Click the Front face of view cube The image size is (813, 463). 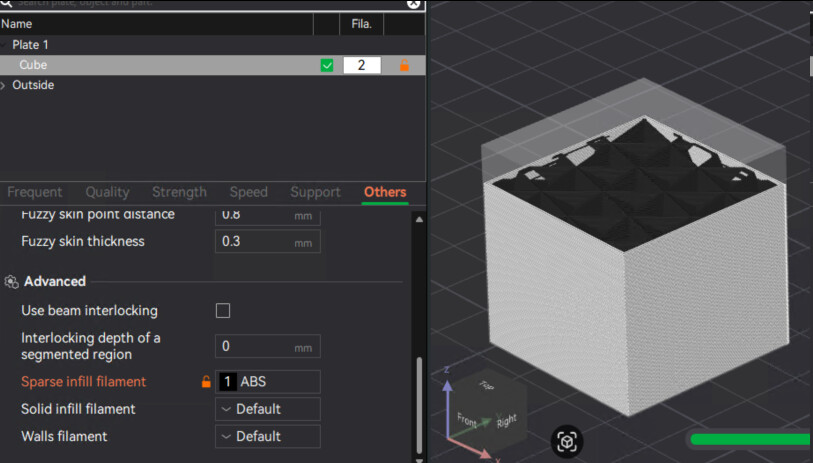(x=467, y=420)
